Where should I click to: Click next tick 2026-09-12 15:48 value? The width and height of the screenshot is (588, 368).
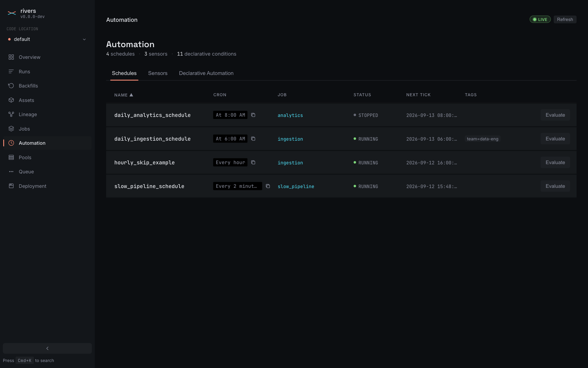coord(431,186)
